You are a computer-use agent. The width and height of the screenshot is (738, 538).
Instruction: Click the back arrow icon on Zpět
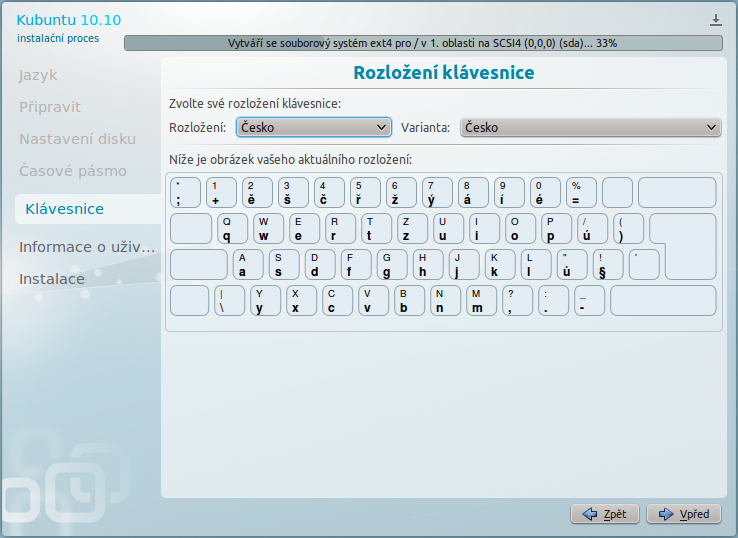tap(589, 514)
